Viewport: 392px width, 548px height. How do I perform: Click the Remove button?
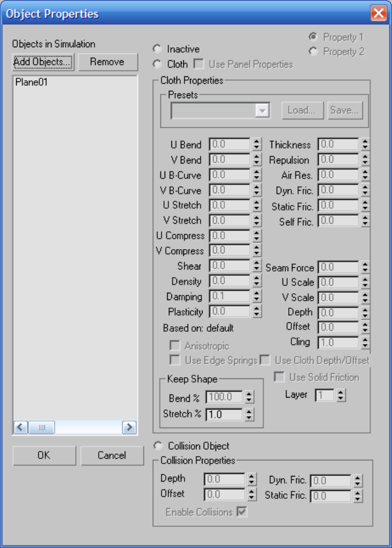pos(106,62)
